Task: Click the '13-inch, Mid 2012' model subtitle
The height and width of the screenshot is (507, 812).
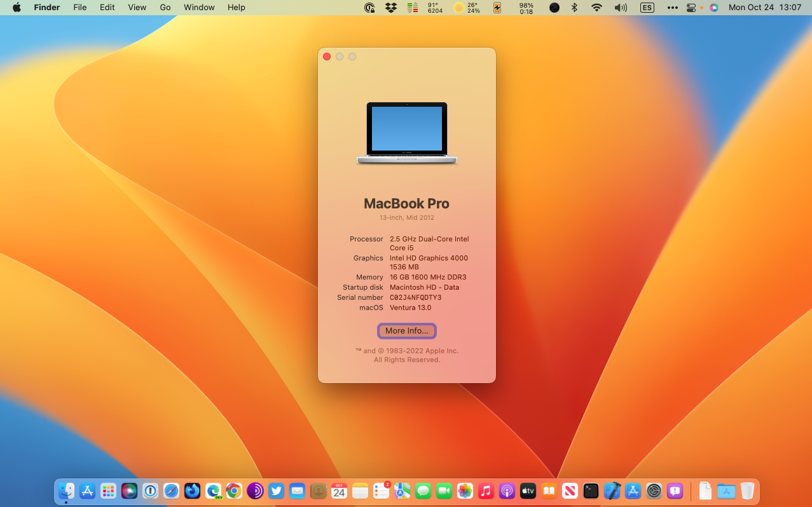Action: tap(407, 217)
